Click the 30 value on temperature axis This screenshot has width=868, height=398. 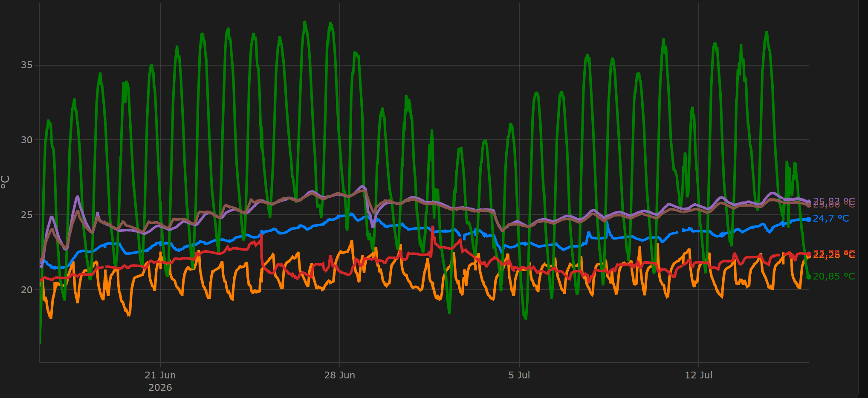pos(27,140)
